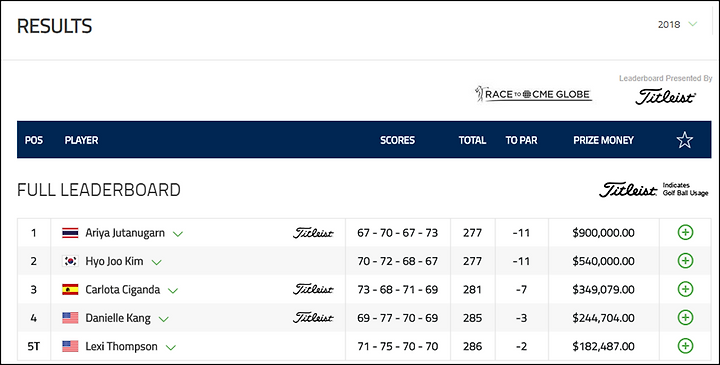
Task: Expand Hyo Joo Kim's details chevron
Action: [157, 262]
